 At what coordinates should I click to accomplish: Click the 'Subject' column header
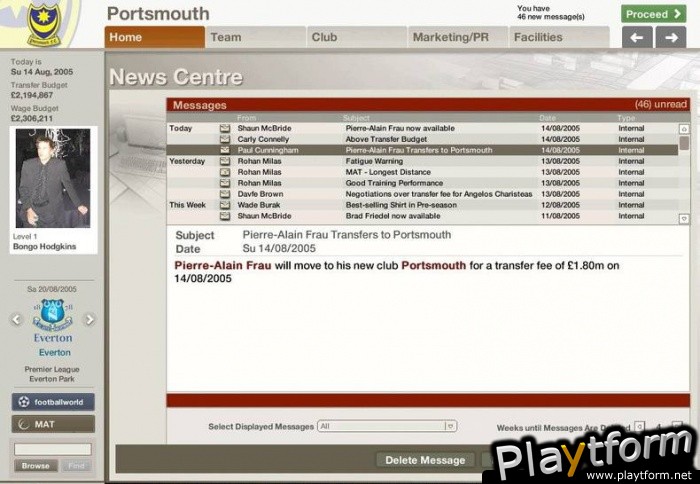pos(356,118)
